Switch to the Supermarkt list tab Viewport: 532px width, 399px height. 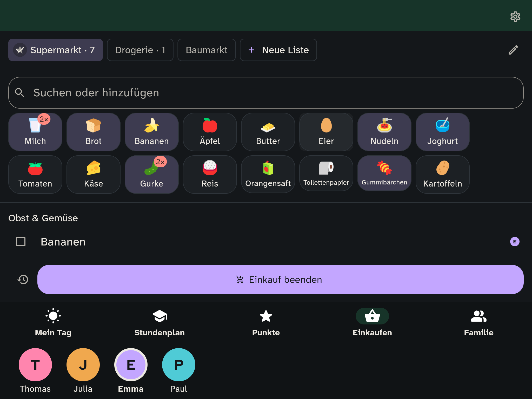pos(56,50)
